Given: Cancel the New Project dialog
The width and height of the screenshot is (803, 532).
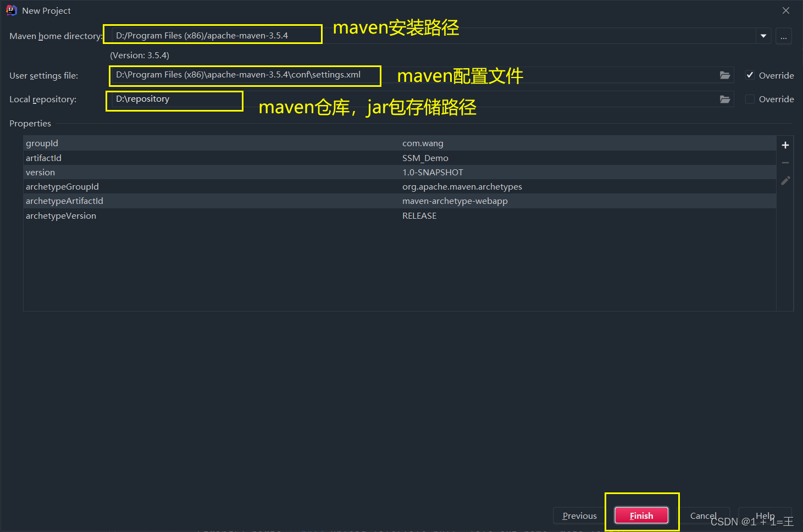Looking at the screenshot, I should [704, 516].
